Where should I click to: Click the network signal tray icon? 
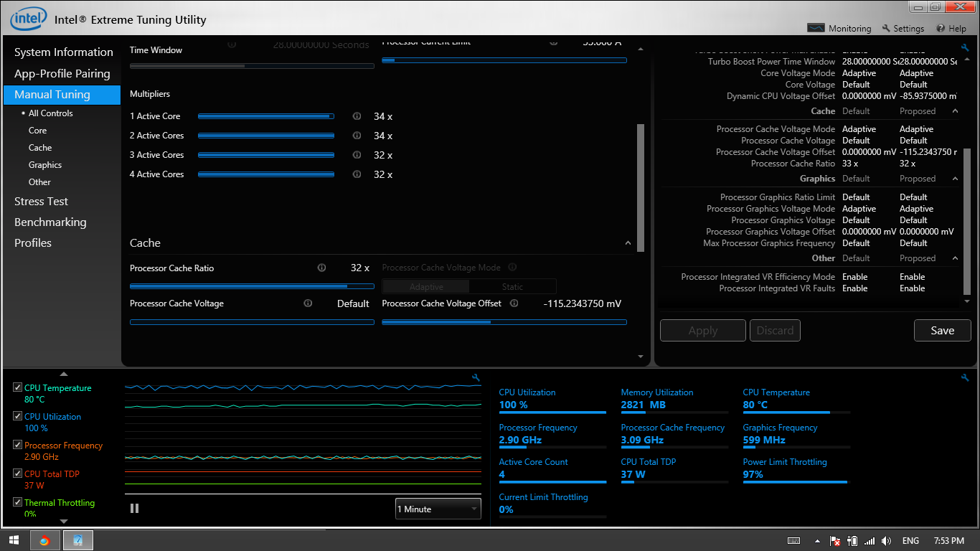coord(870,541)
